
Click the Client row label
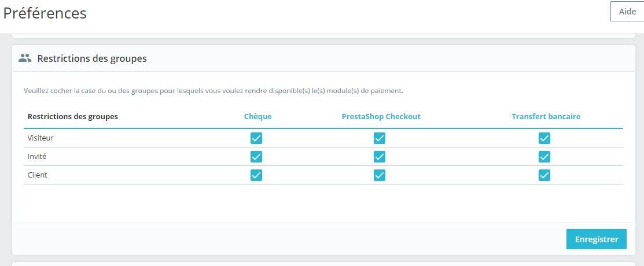pos(38,175)
